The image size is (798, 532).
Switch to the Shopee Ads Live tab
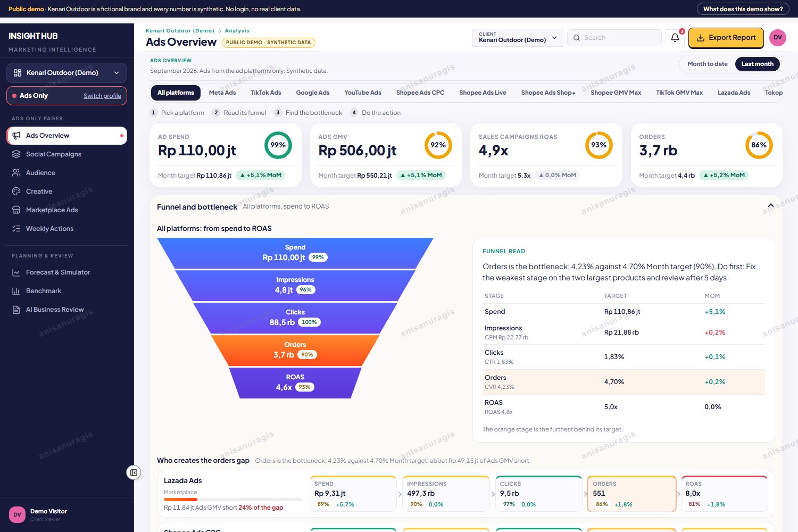click(x=483, y=93)
